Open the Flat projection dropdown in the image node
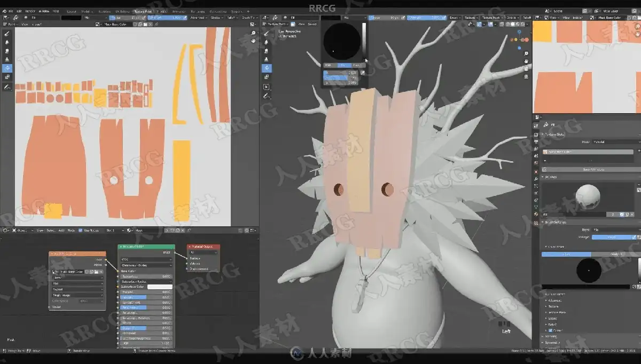 pos(78,283)
